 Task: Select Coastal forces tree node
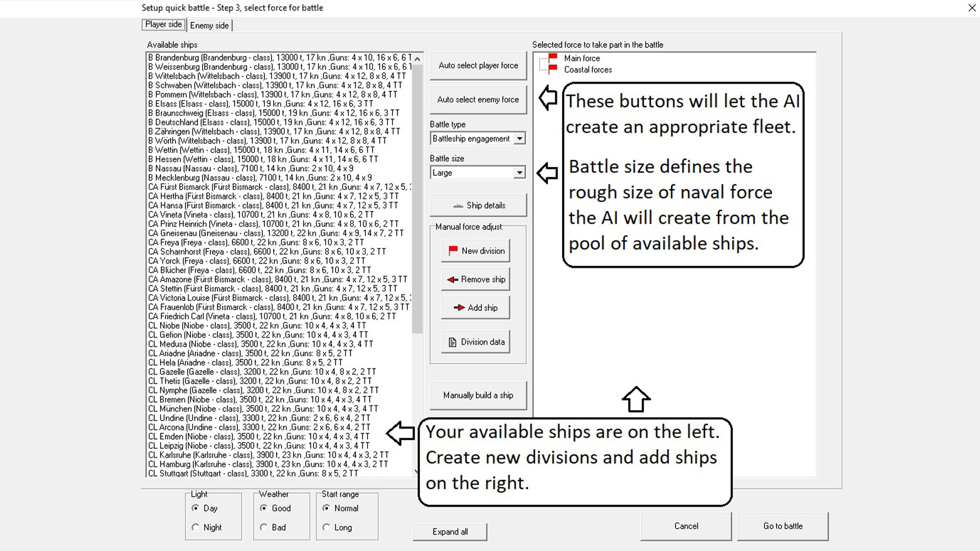pos(587,70)
